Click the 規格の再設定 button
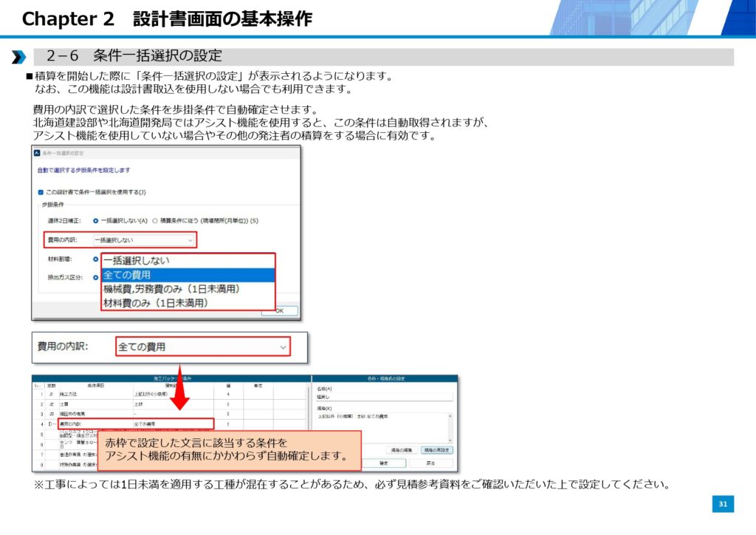This screenshot has width=756, height=535. pos(437,449)
